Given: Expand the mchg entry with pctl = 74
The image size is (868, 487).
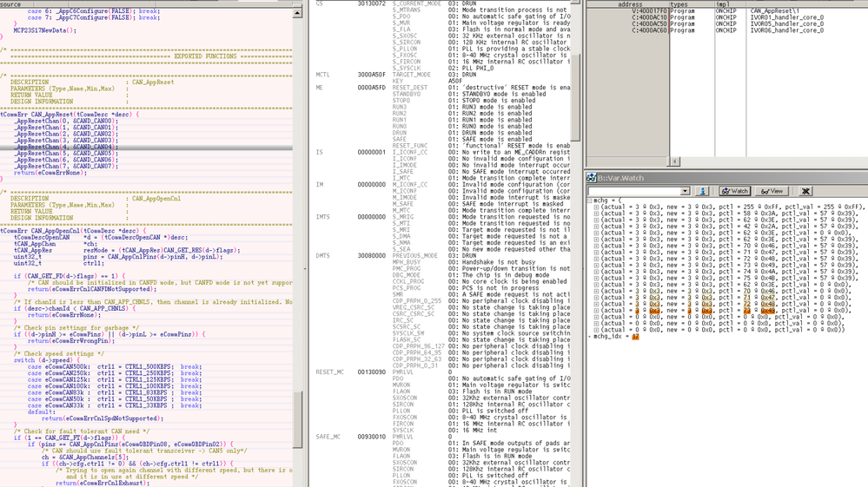Looking at the screenshot, I should [x=596, y=272].
